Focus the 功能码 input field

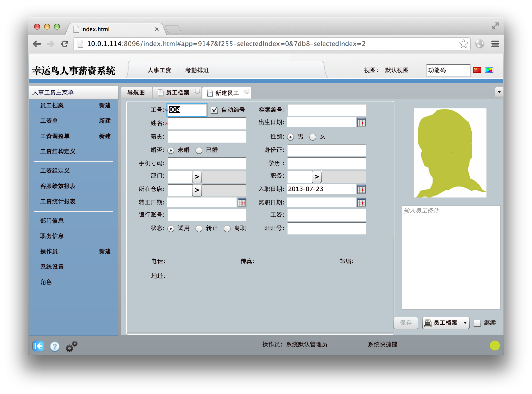tap(448, 70)
